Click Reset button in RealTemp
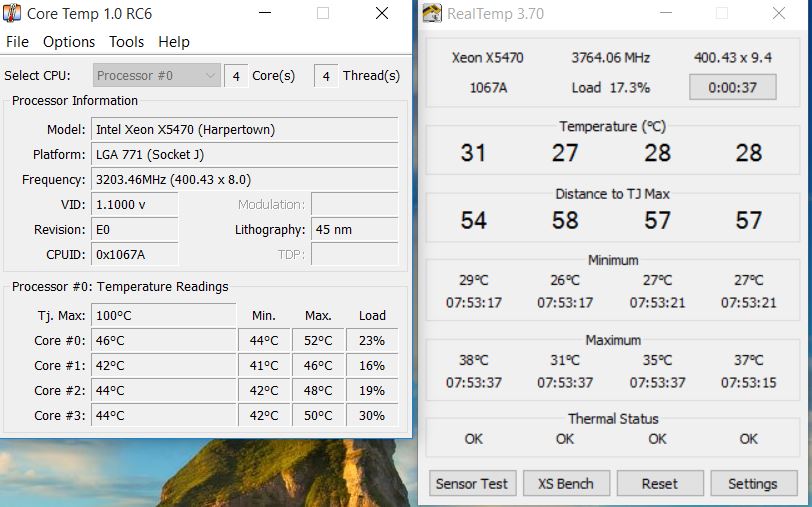Viewport: 812px width, 507px height. pos(660,484)
